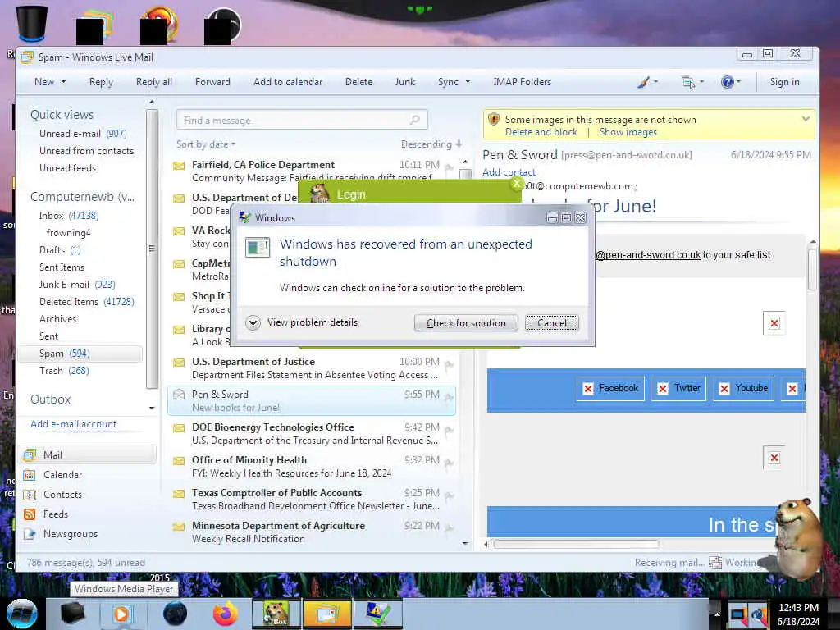Image resolution: width=840 pixels, height=630 pixels.
Task: Click the Find a message search box
Action: pyautogui.click(x=302, y=120)
